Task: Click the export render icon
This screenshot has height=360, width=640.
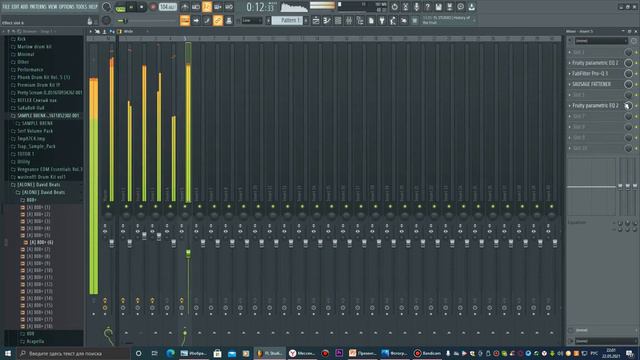Action: 449,7
